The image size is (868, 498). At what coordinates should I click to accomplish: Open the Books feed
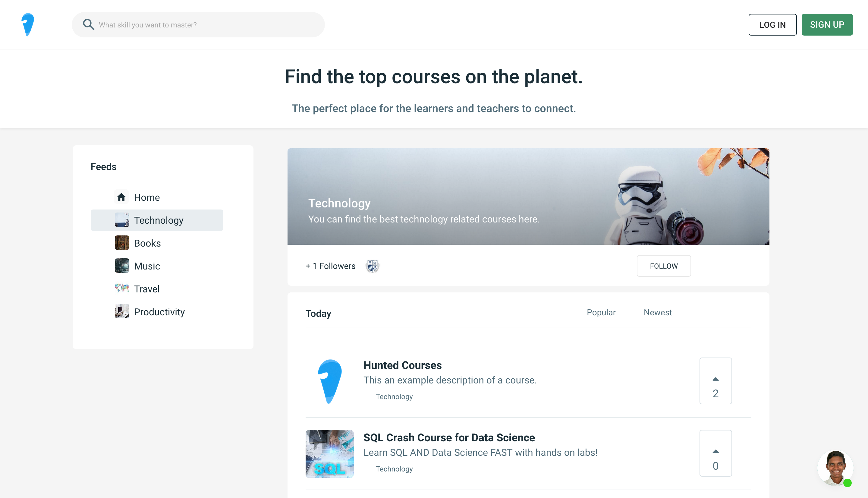click(147, 243)
